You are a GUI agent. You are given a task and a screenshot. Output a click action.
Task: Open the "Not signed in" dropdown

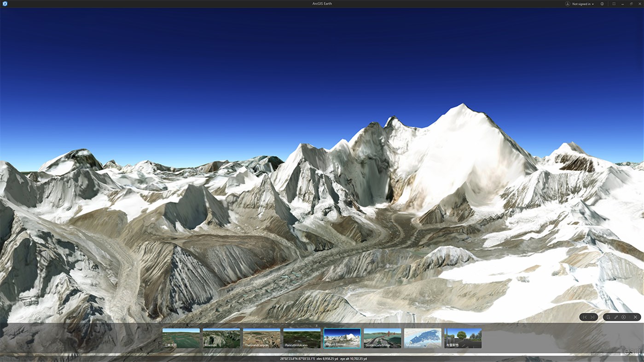pos(581,4)
